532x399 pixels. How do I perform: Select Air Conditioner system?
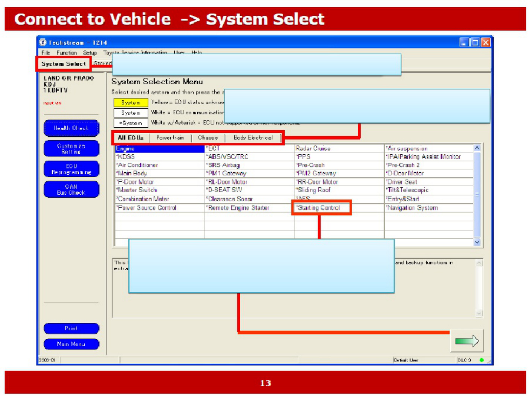(160, 165)
